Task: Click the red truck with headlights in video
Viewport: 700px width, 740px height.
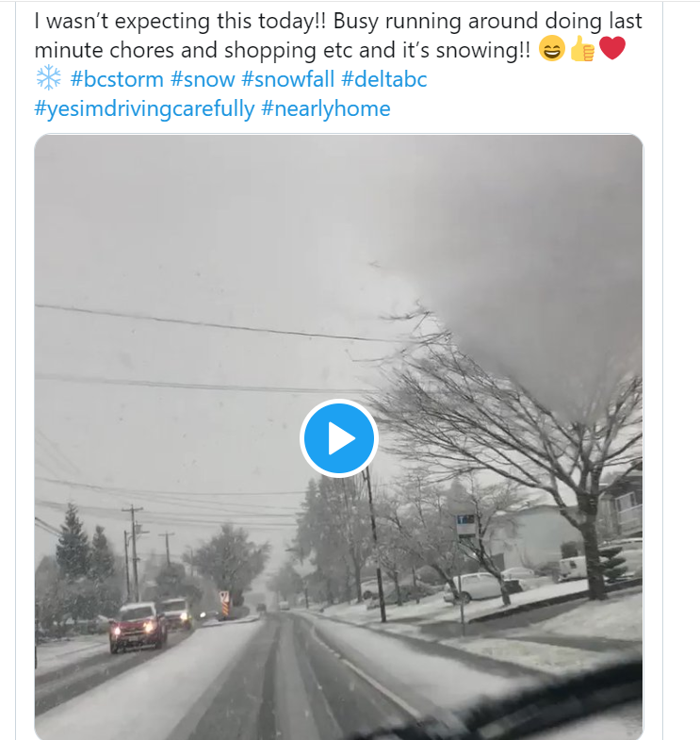Action: tap(138, 627)
